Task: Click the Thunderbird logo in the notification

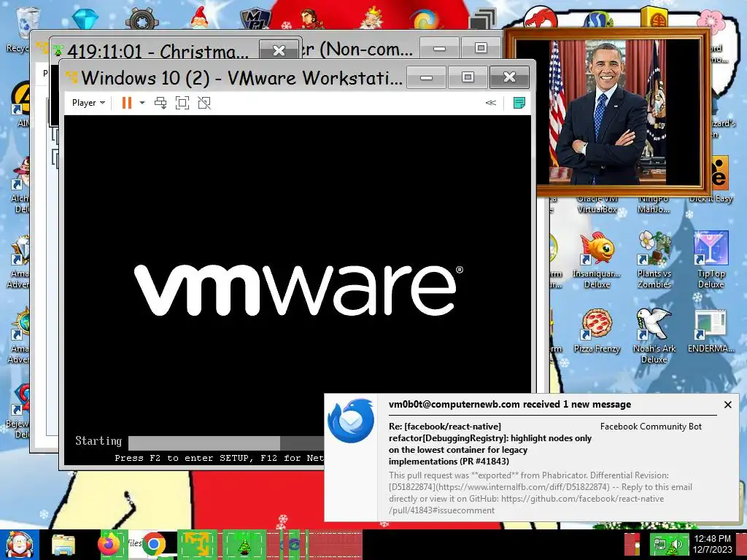Action: (x=351, y=421)
